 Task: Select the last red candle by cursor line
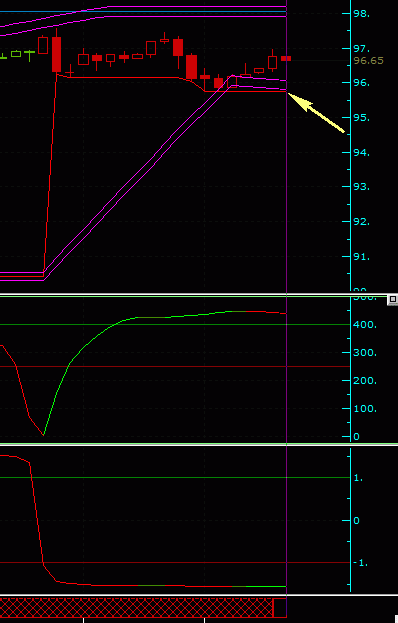pos(286,58)
